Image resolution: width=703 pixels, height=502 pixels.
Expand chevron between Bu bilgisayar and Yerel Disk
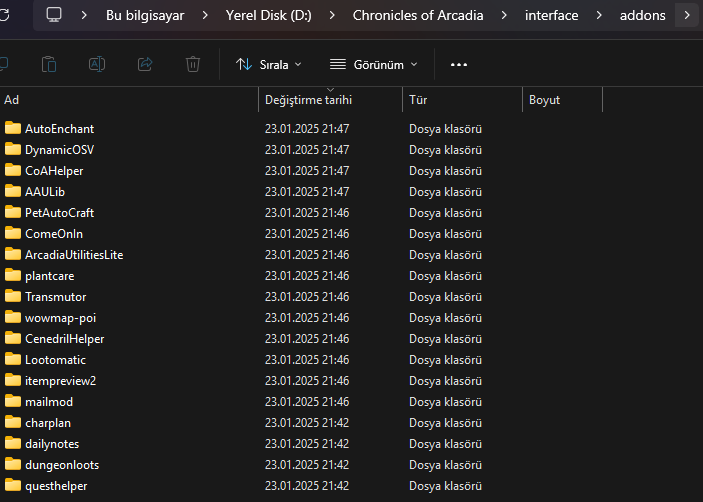(205, 15)
